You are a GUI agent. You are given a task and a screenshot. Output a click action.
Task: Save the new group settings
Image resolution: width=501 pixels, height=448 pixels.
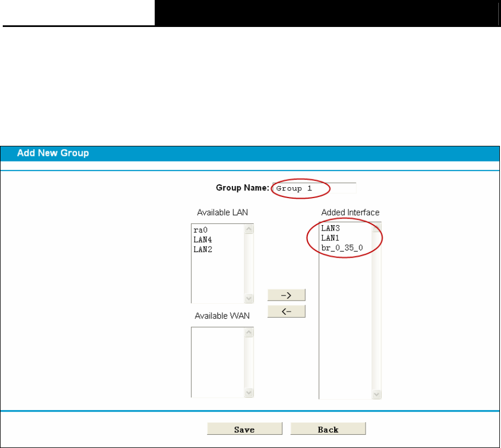point(244,429)
